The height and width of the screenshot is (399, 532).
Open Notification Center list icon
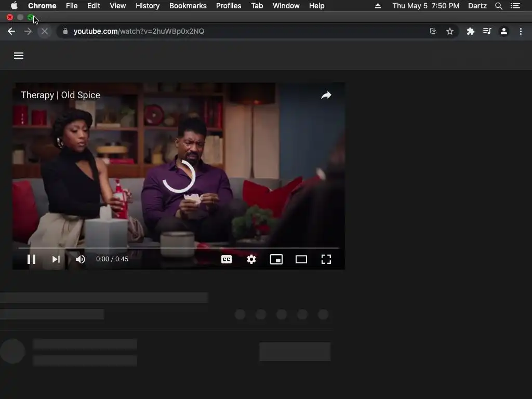[515, 6]
